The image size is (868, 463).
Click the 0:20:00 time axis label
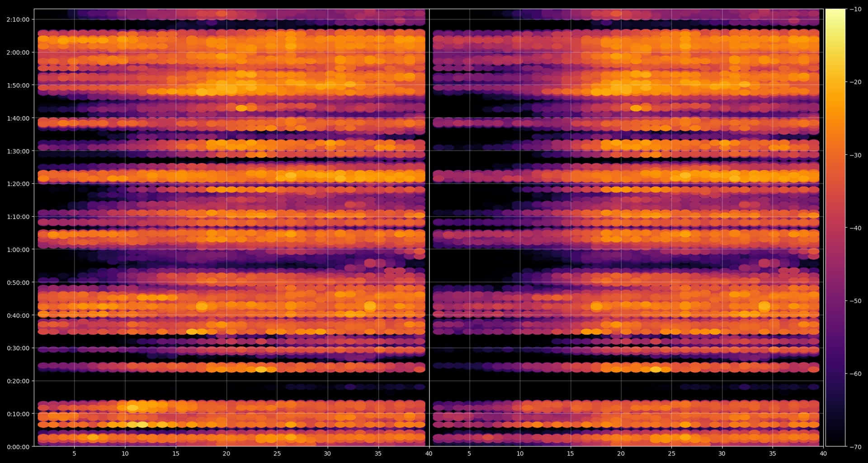(18, 381)
